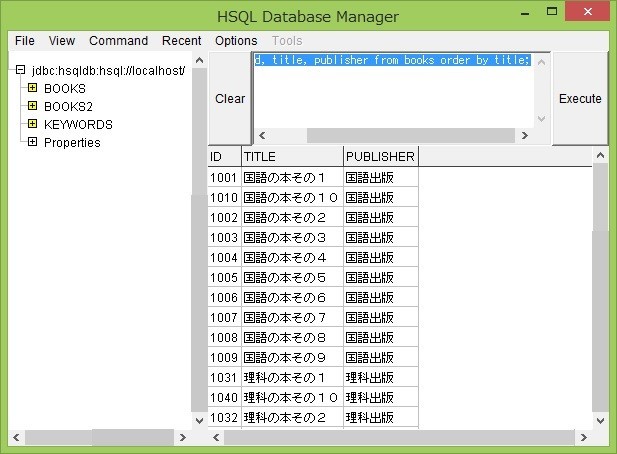Select the title cell 国語の本その２
Screen dimensions: 617x454
pos(292,218)
